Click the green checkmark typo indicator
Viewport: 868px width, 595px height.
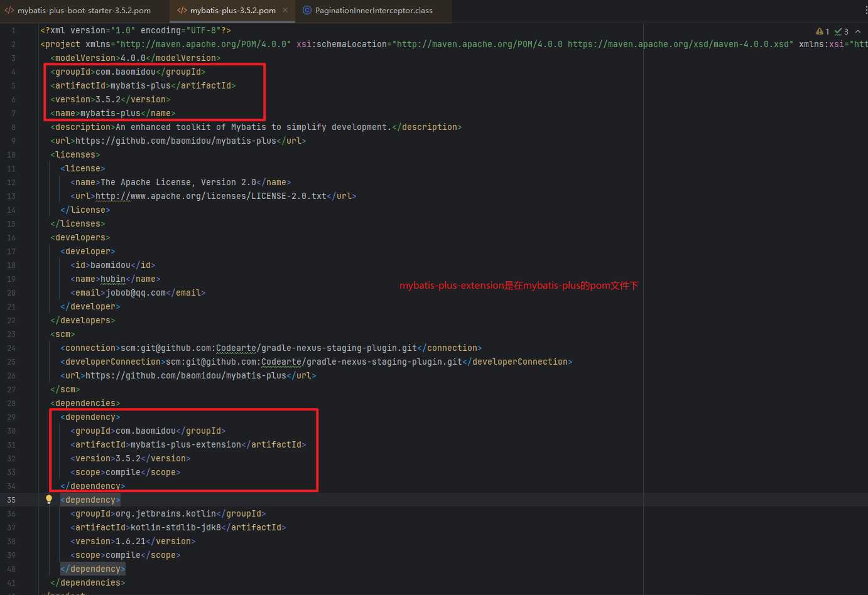tap(838, 31)
